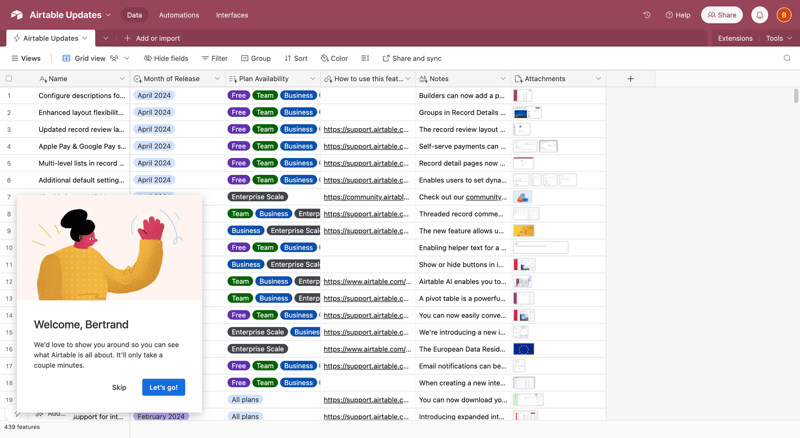Open row 3 support link

tap(366, 129)
